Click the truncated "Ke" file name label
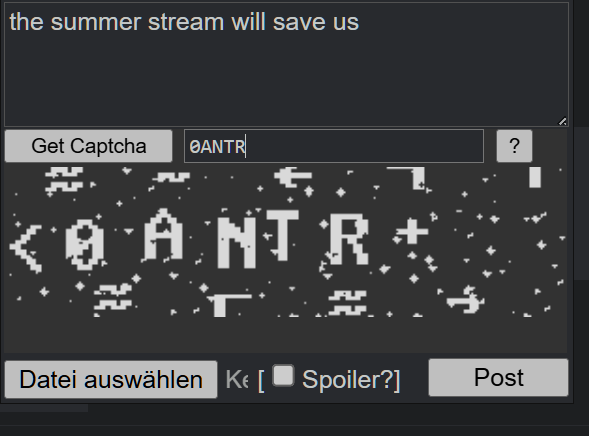Image resolution: width=589 pixels, height=436 pixels. pos(237,380)
